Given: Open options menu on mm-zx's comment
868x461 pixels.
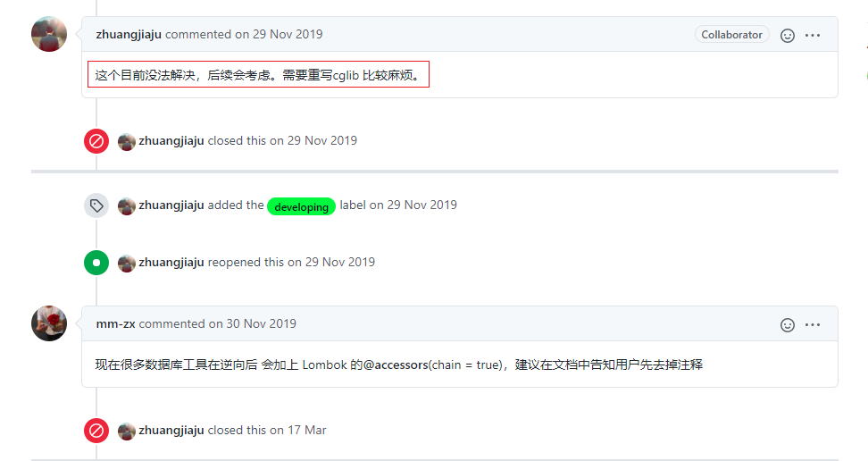Looking at the screenshot, I should pos(812,324).
